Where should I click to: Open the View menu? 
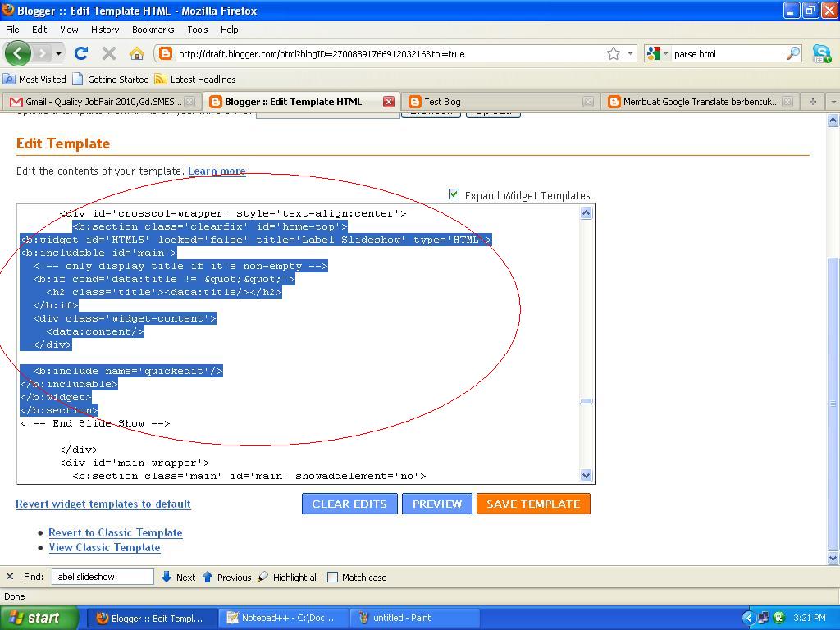69,30
